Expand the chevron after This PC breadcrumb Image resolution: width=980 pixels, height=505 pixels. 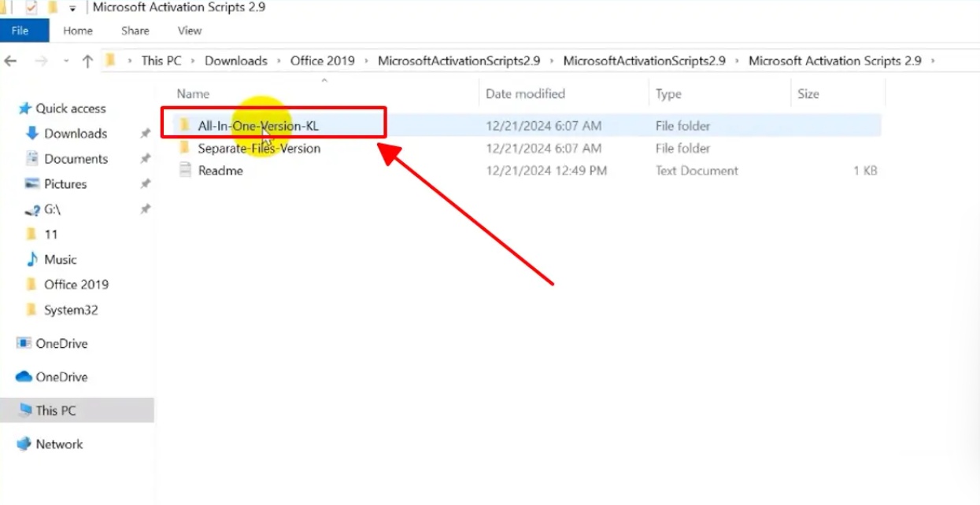coord(193,61)
